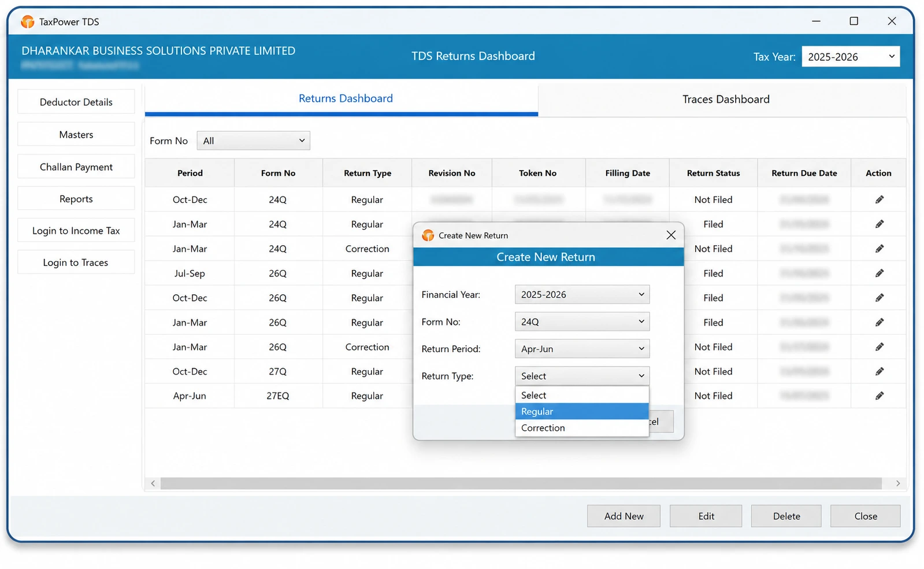Screen dimensions: 924x569
Task: Click edit pencil for Jan-Mar 26Q Regular
Action: click(879, 322)
